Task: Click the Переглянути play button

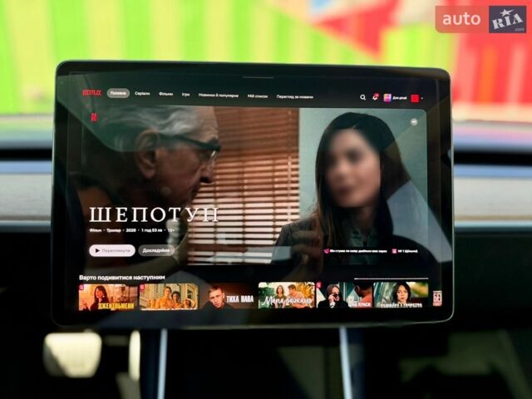Action: 112,250
